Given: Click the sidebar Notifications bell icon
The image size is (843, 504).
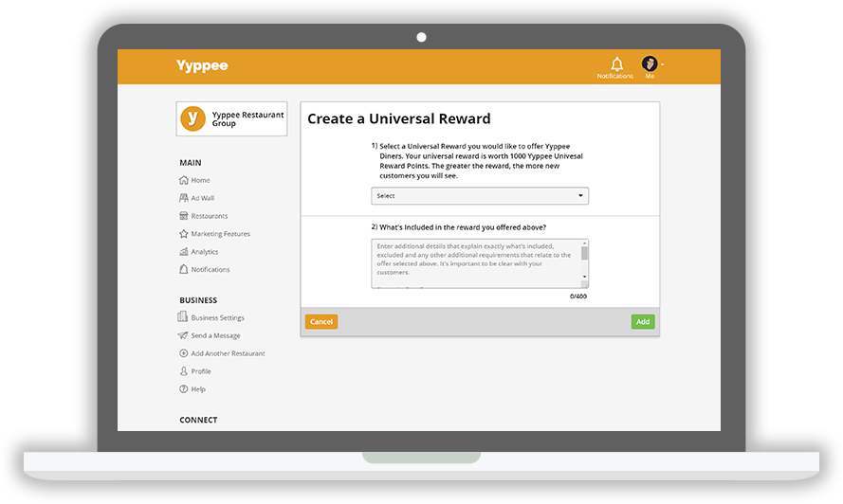Looking at the screenshot, I should (183, 269).
